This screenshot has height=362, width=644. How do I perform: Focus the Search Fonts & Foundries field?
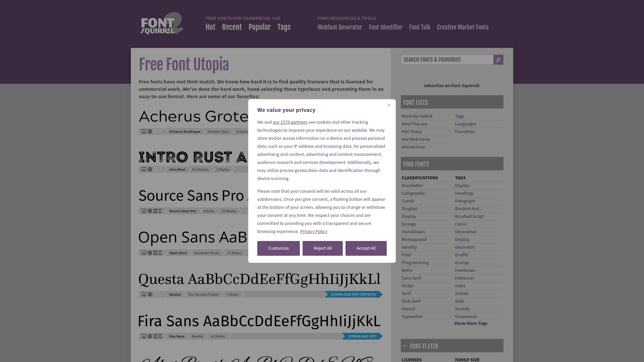[x=447, y=60]
